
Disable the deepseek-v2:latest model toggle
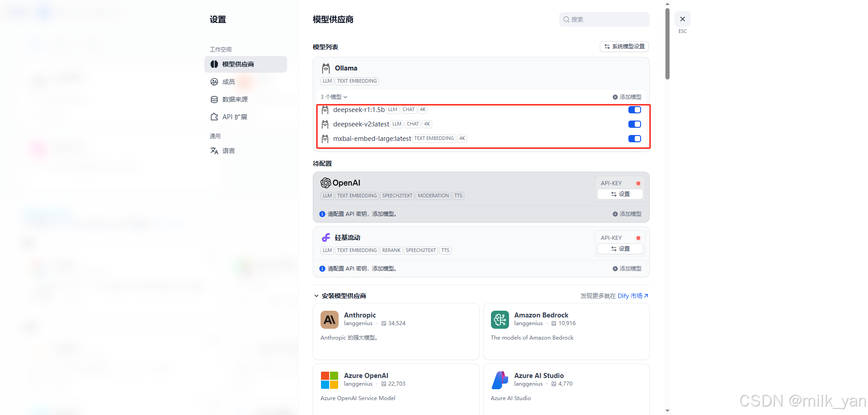tap(635, 124)
